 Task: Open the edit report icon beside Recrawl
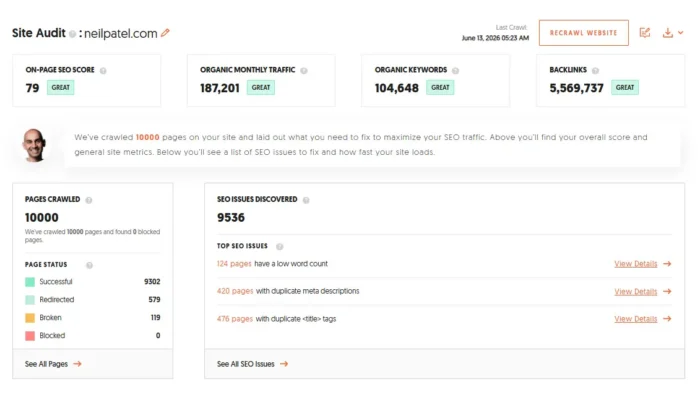tap(645, 33)
